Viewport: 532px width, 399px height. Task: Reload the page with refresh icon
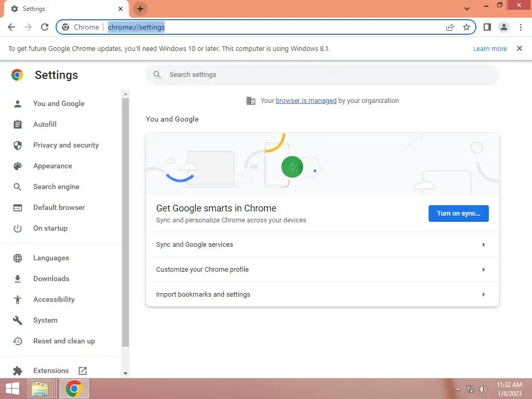pyautogui.click(x=45, y=27)
